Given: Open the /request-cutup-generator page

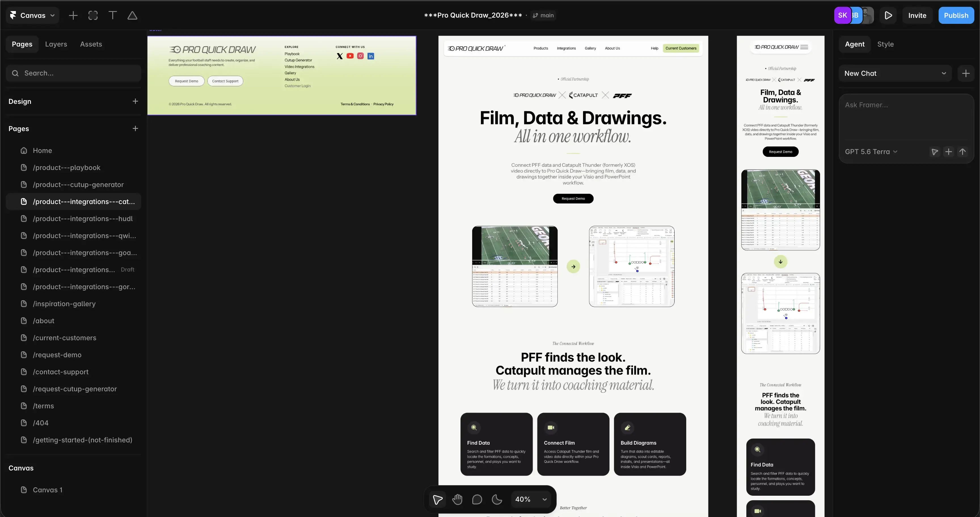Looking at the screenshot, I should (x=73, y=389).
